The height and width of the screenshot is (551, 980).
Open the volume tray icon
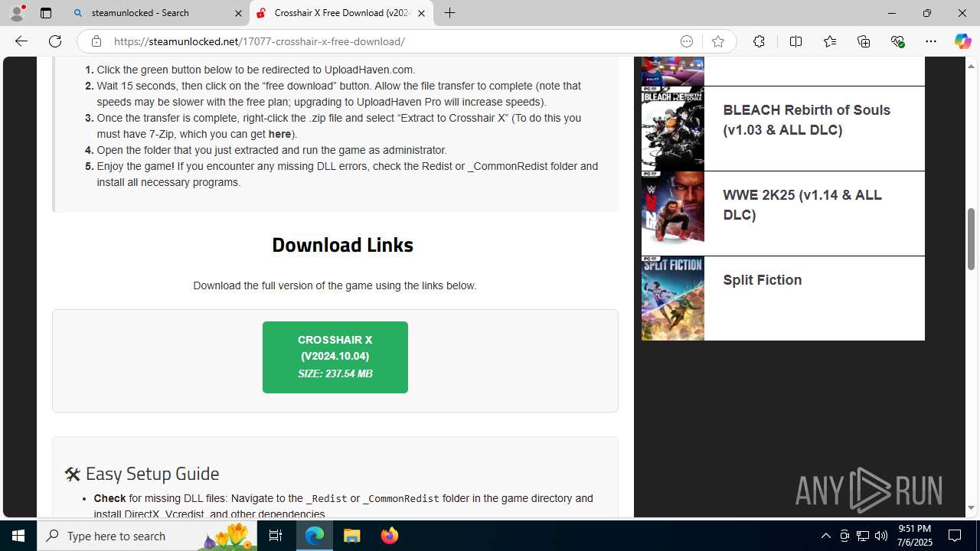[x=881, y=536]
